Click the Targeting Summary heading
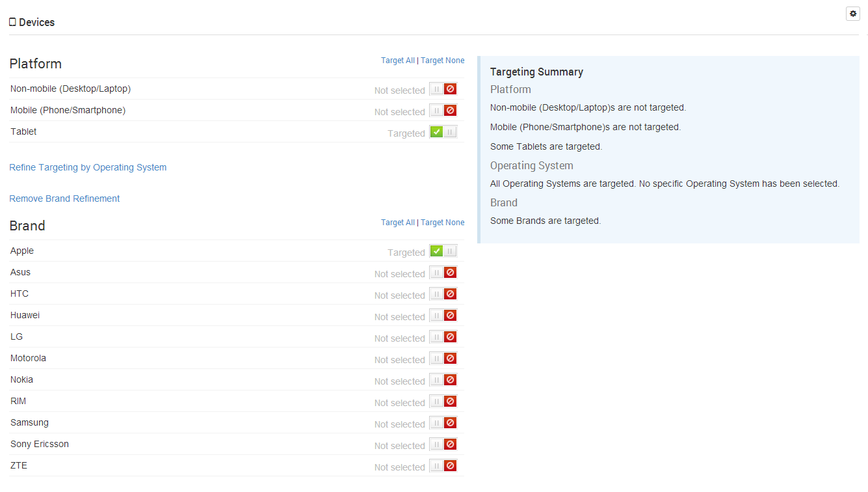Image resolution: width=868 pixels, height=492 pixels. tap(536, 72)
